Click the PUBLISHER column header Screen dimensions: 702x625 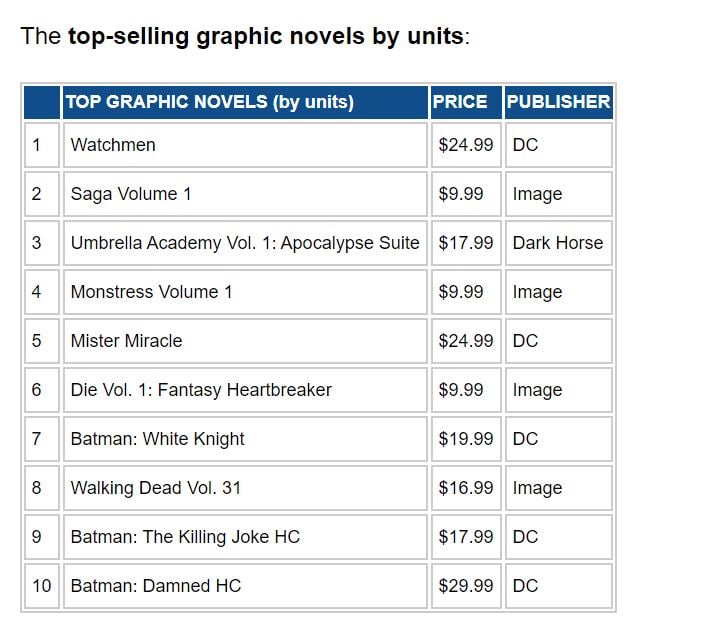point(558,102)
